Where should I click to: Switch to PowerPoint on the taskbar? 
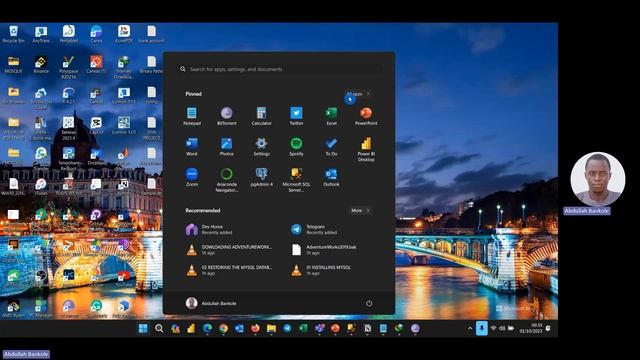click(x=335, y=328)
